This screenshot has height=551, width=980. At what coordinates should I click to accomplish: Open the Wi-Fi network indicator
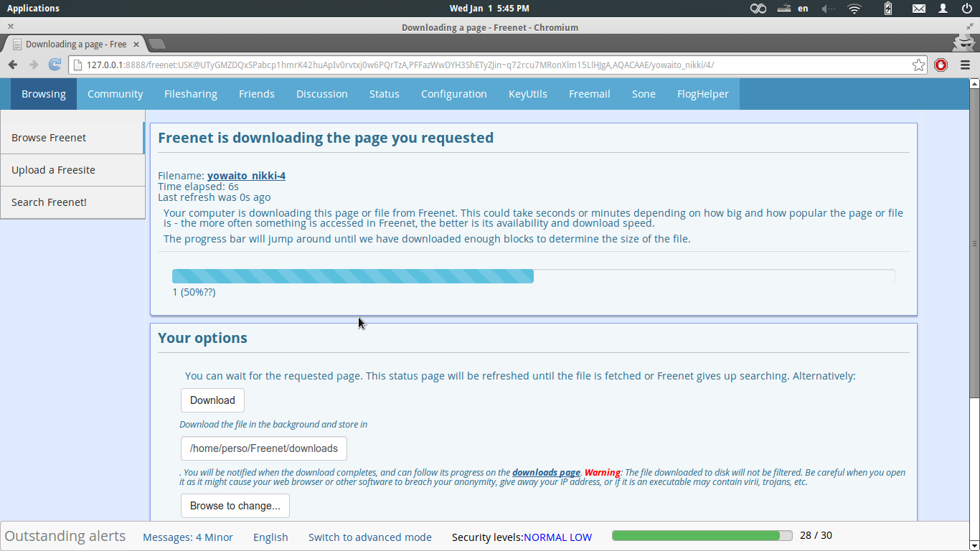click(x=854, y=9)
